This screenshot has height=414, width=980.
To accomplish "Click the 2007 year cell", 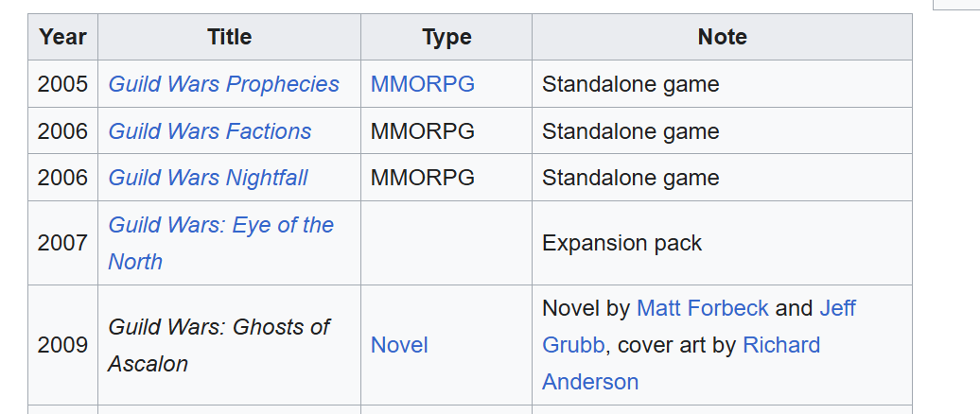I will [62, 243].
